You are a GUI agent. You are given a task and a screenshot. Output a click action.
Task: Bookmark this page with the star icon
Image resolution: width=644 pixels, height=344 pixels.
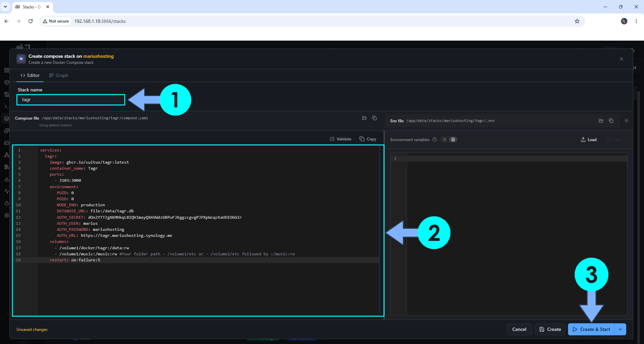coord(577,21)
